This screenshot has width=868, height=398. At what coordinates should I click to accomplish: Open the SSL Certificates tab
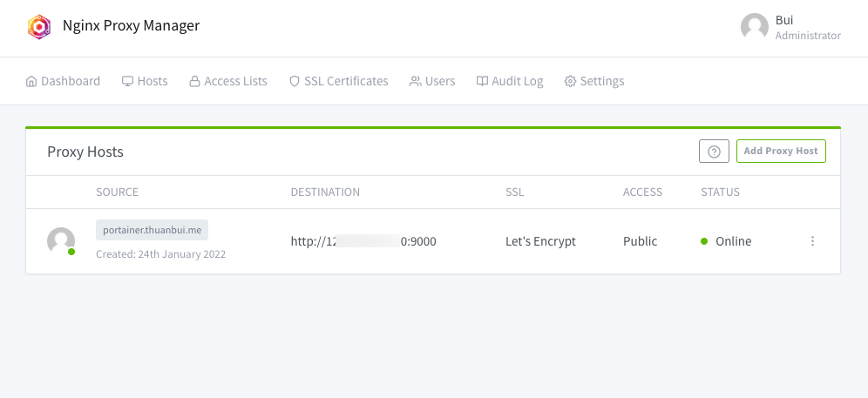click(x=339, y=81)
